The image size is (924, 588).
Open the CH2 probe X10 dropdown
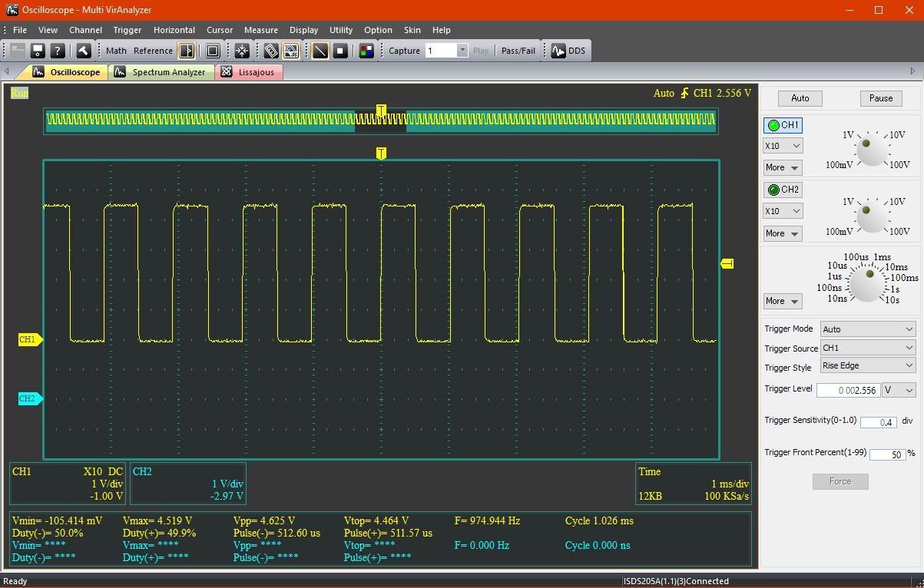click(x=783, y=211)
